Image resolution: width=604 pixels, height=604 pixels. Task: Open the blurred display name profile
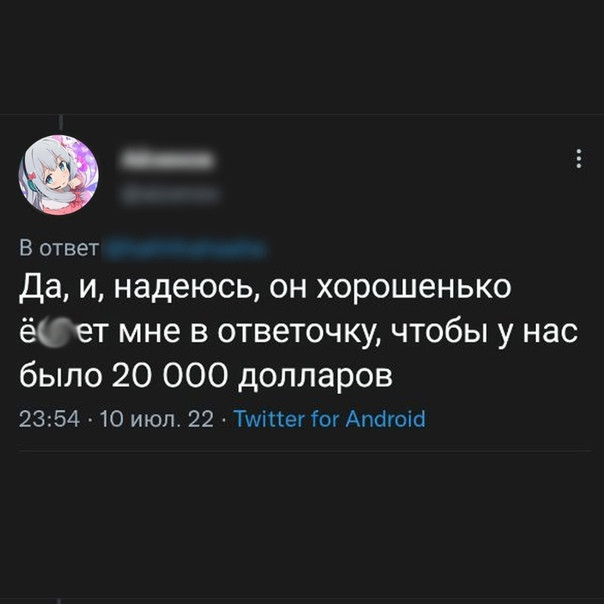(167, 159)
